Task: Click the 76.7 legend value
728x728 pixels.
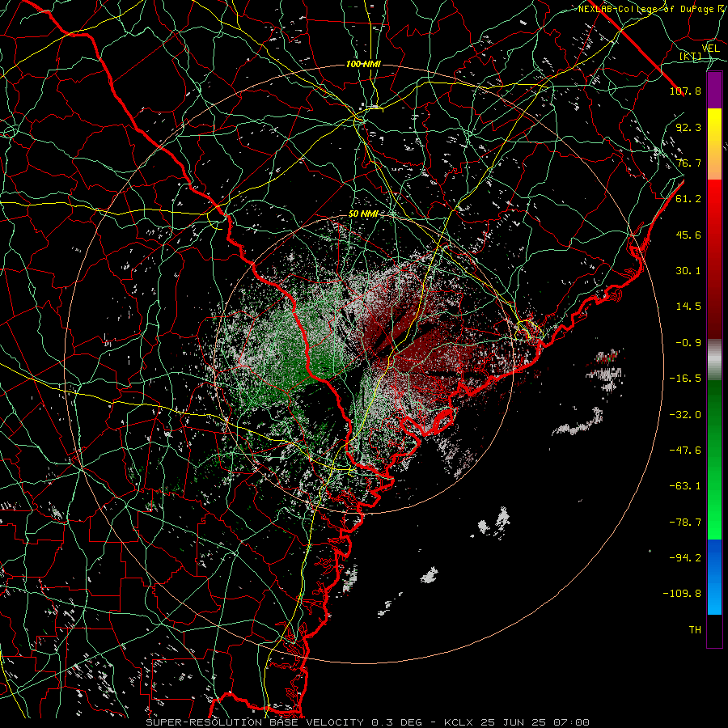Action: click(688, 163)
